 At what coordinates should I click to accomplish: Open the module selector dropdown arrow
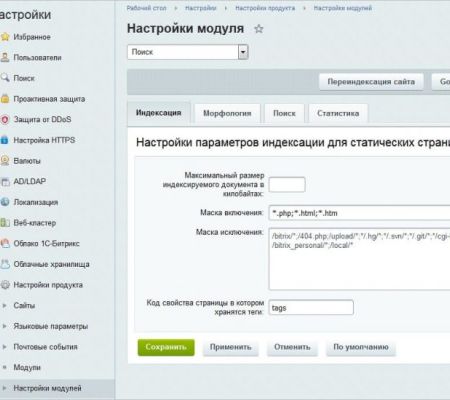pos(243,52)
